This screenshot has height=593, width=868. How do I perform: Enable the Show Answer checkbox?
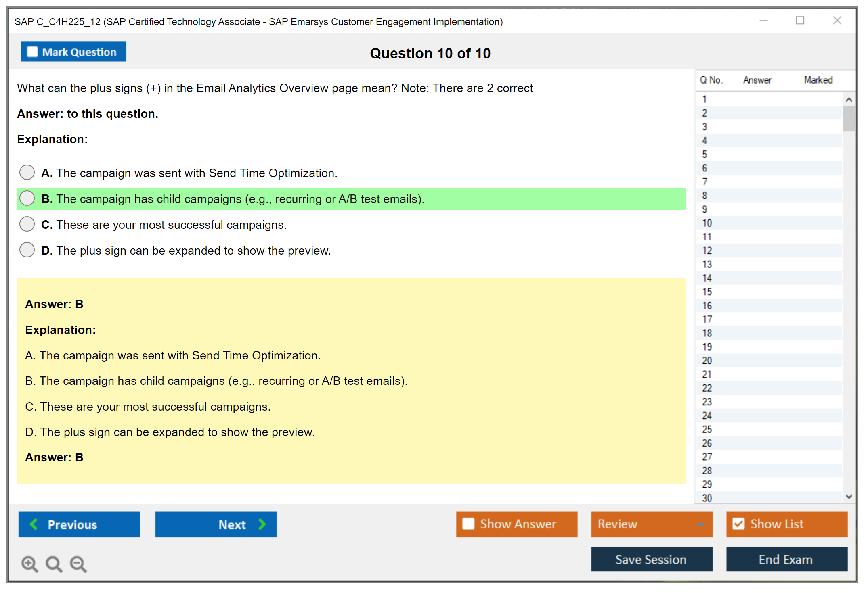click(x=468, y=524)
